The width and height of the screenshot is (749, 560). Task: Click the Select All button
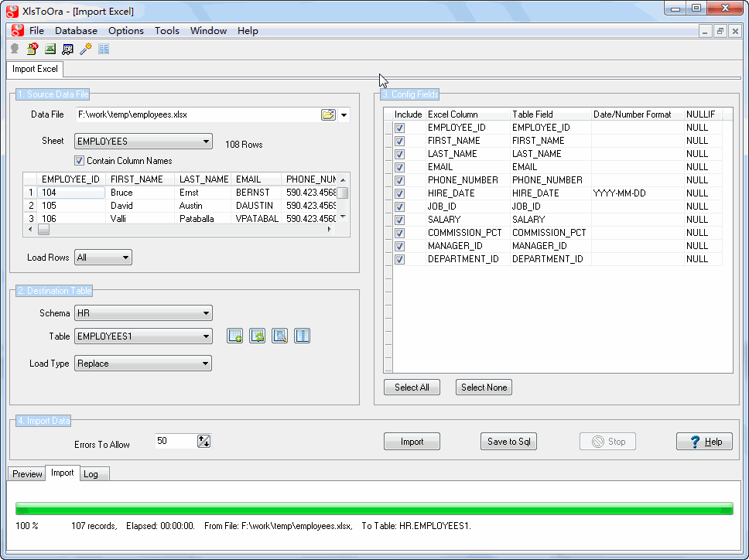click(x=412, y=388)
